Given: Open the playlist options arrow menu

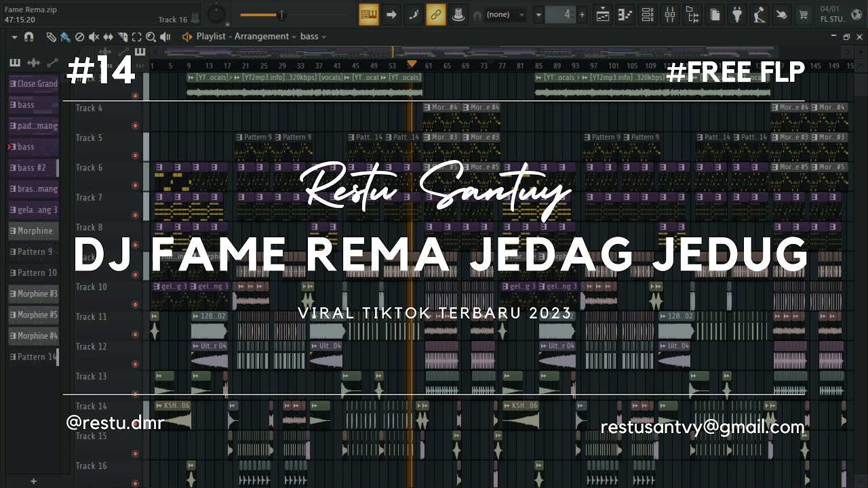Looking at the screenshot, I should (x=14, y=37).
